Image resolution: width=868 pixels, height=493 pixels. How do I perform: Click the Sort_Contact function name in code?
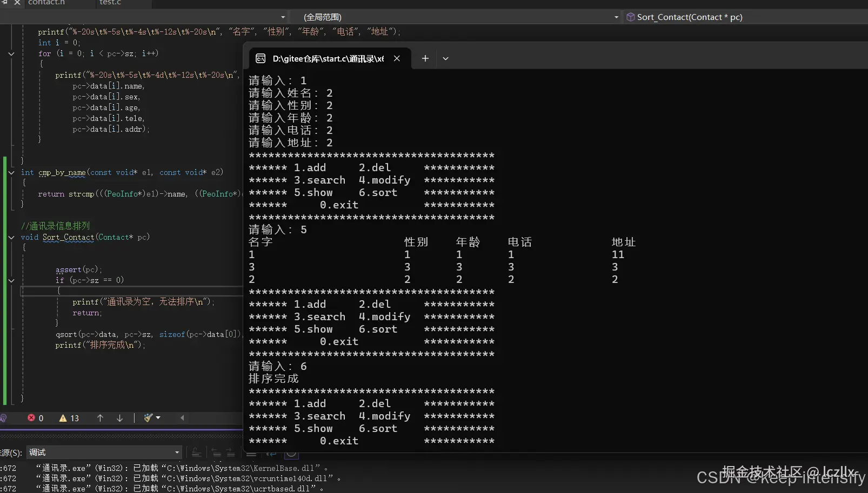coord(68,237)
